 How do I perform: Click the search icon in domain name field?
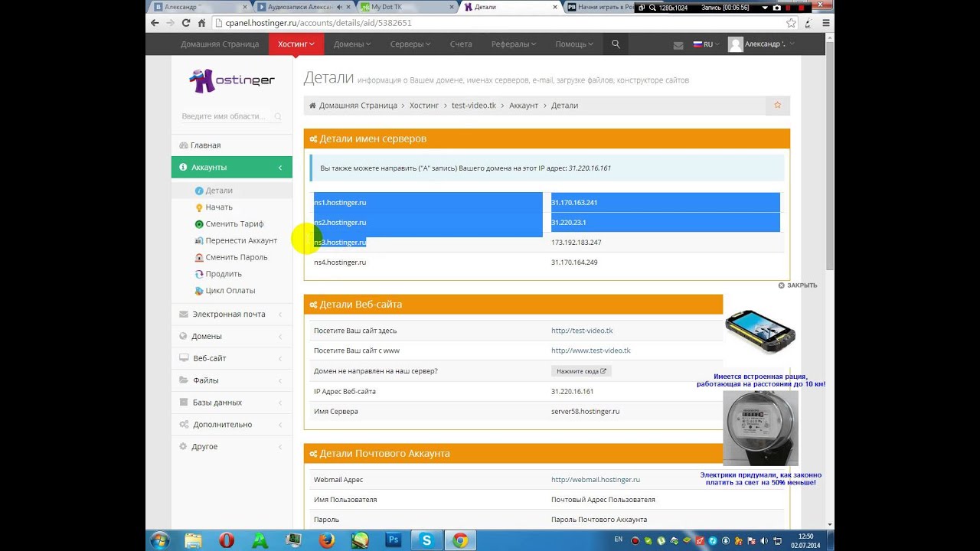click(x=278, y=117)
